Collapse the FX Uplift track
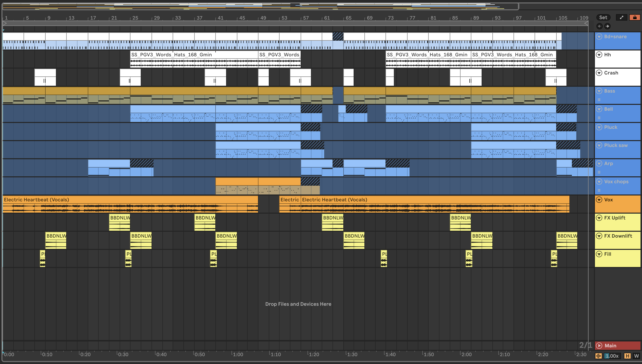Image resolution: width=642 pixels, height=364 pixels. point(599,218)
